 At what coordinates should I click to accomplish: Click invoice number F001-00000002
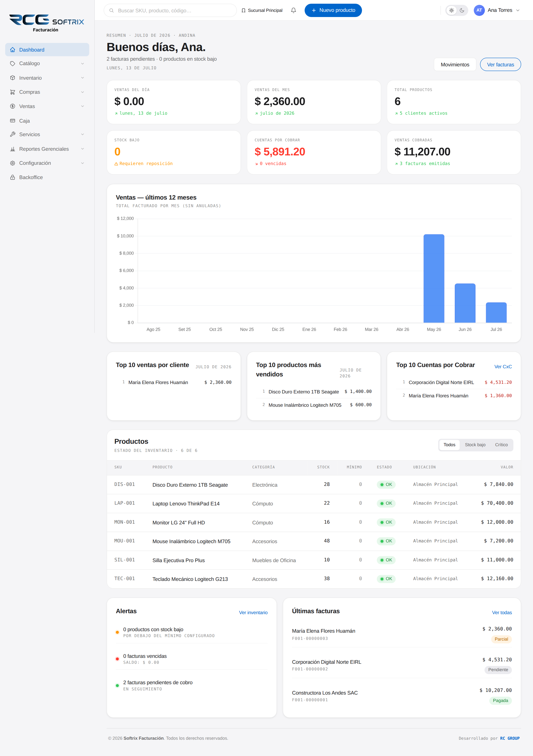[x=310, y=669]
